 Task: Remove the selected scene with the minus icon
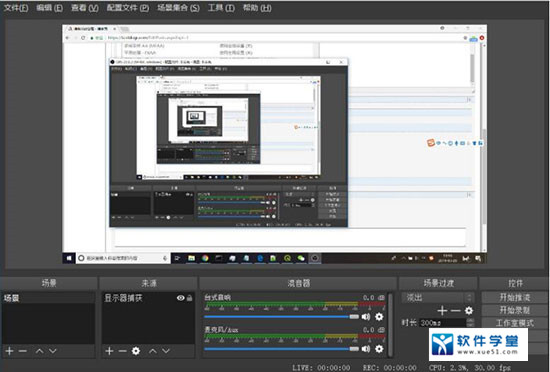pyautogui.click(x=23, y=351)
